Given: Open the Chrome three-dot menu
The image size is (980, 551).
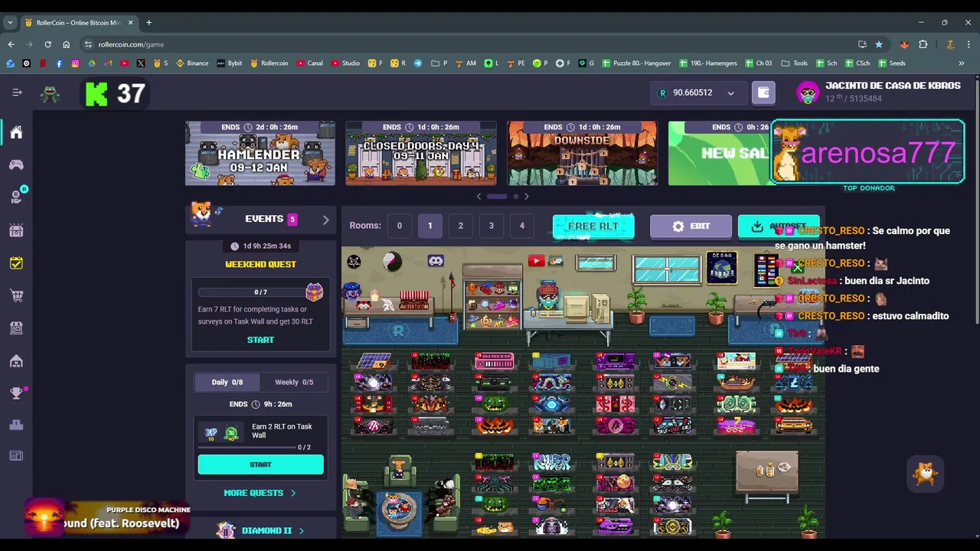Looking at the screenshot, I should pos(969,44).
